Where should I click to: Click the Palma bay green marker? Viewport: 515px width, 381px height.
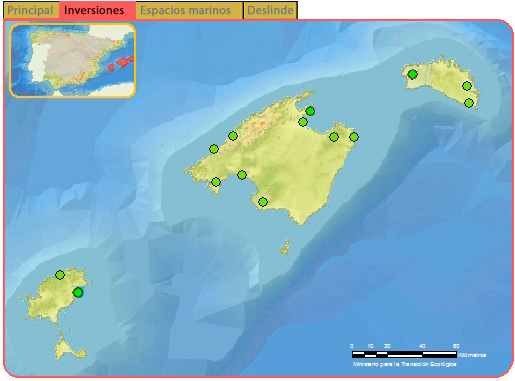point(242,175)
